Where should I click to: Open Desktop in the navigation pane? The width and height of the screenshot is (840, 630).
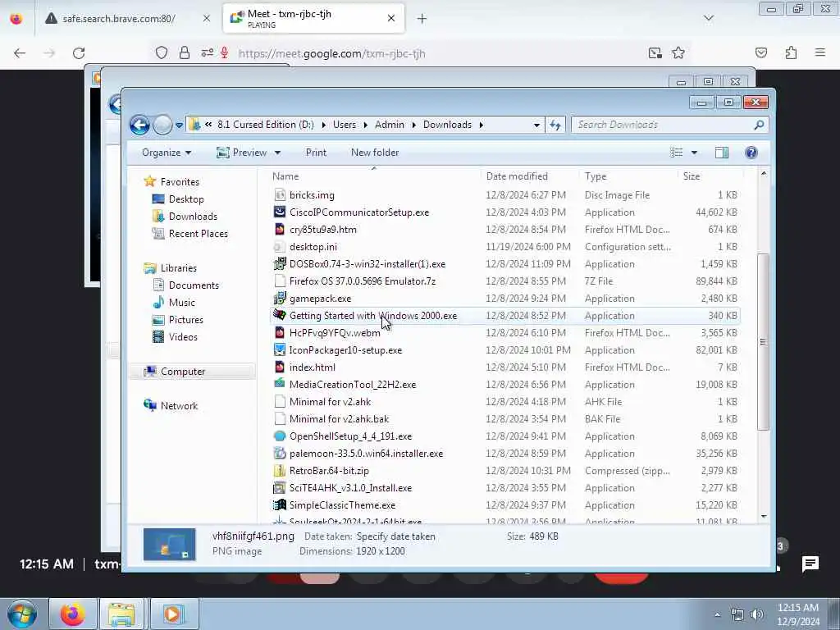pyautogui.click(x=186, y=199)
